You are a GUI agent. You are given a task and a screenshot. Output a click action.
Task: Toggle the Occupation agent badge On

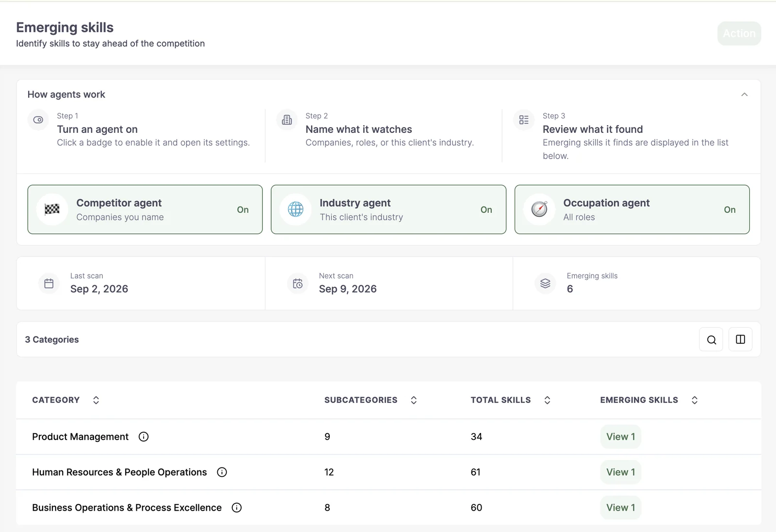click(x=632, y=210)
